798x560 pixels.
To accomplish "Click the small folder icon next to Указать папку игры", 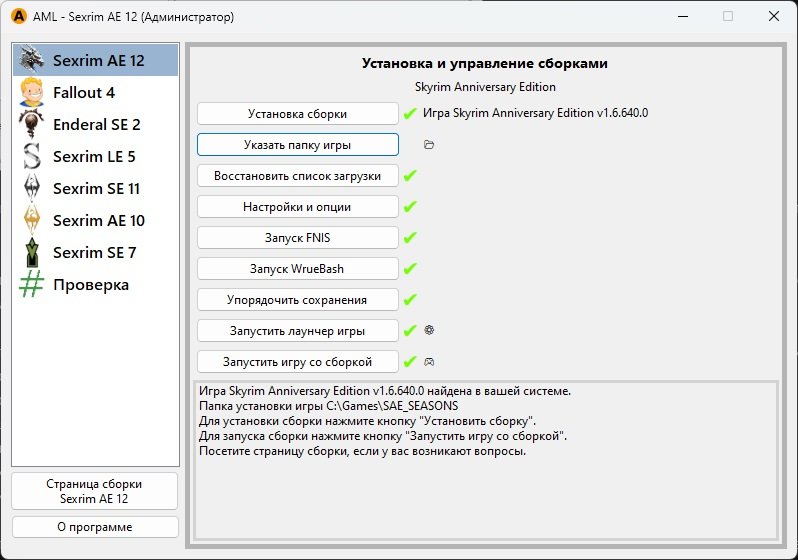I will tap(429, 145).
